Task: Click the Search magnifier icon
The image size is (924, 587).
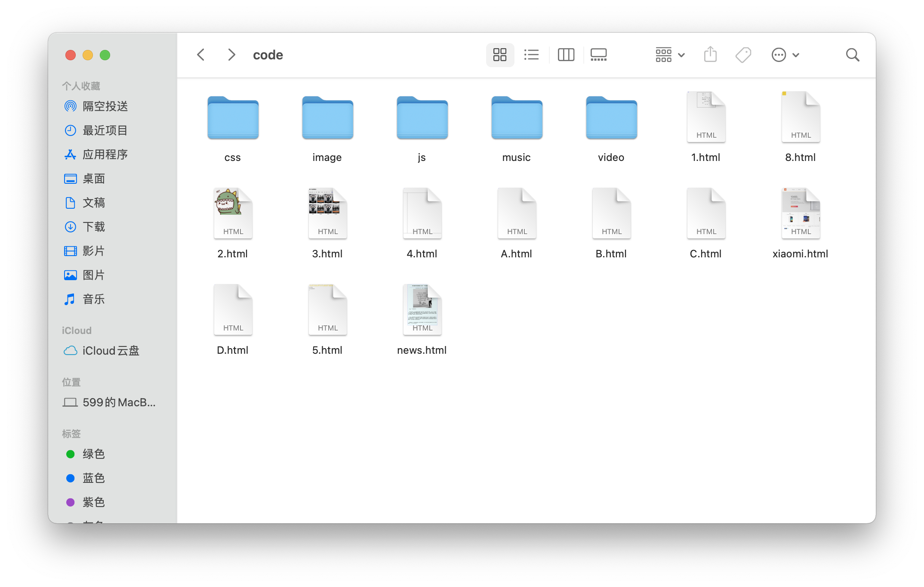Action: click(852, 55)
